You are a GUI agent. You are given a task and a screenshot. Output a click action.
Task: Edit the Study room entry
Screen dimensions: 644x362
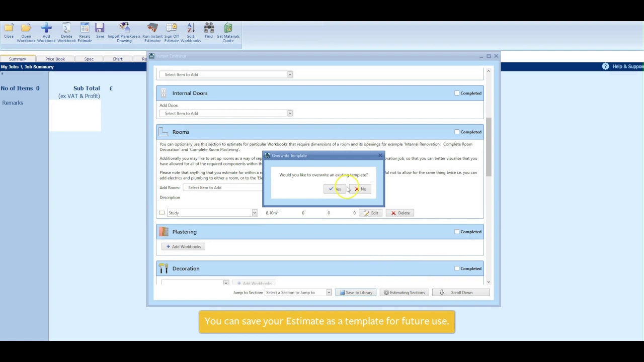tap(371, 213)
